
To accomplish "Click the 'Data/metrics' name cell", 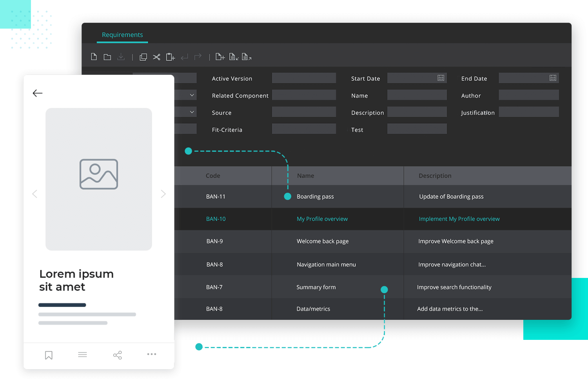I will pyautogui.click(x=313, y=309).
